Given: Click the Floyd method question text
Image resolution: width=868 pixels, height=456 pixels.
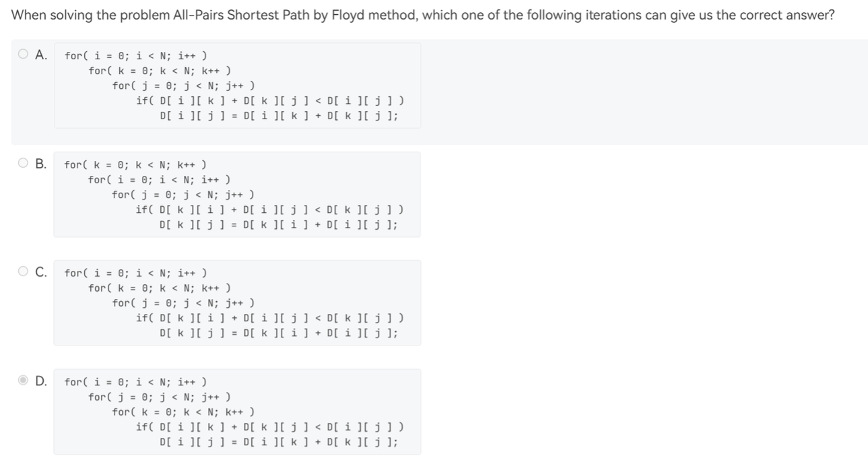Looking at the screenshot, I should [x=423, y=15].
